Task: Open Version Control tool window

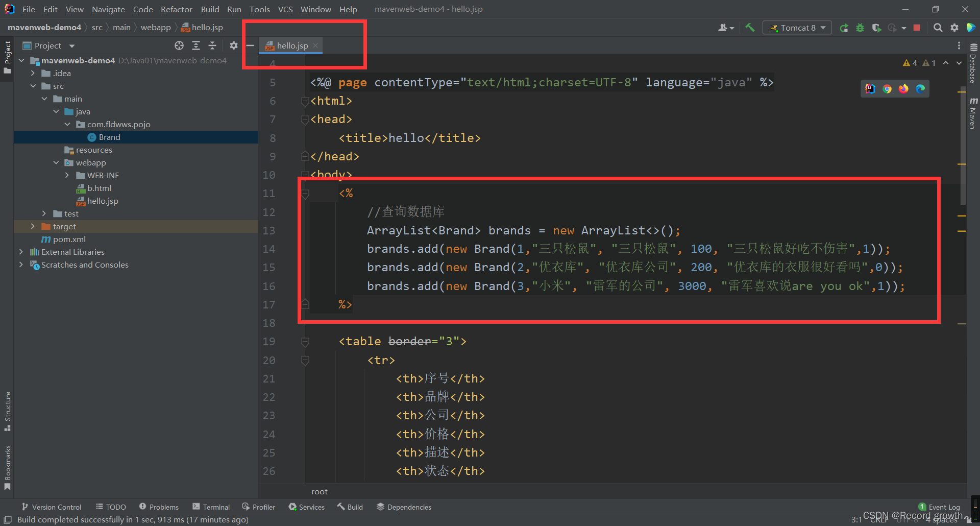Action: click(x=52, y=507)
